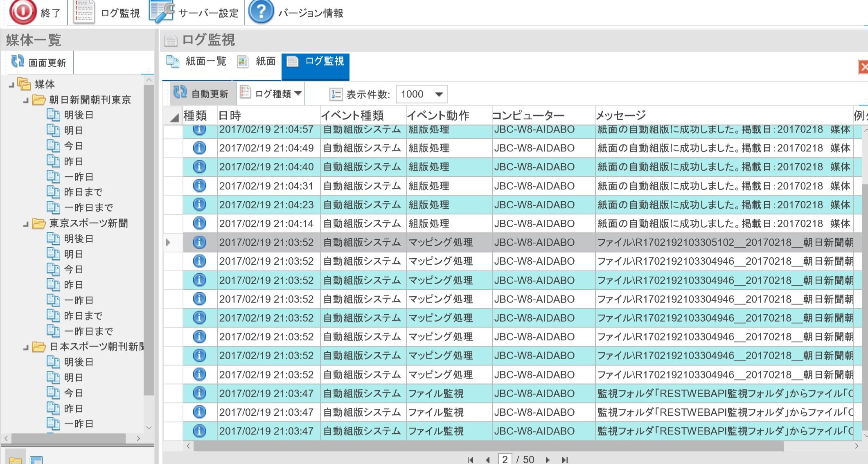The image size is (868, 464).
Task: Click the log grid horizontal scrollbar
Action: coord(488,446)
